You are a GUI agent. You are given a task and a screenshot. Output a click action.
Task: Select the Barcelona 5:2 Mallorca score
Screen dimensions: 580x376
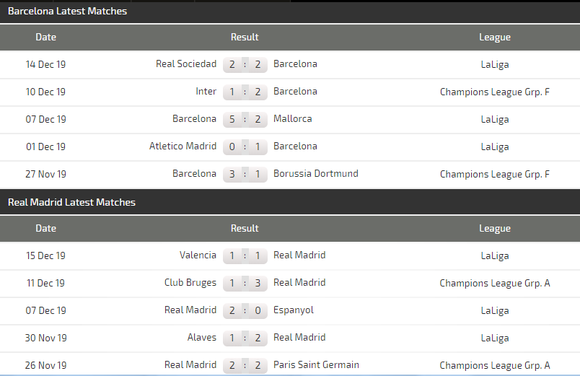[245, 119]
